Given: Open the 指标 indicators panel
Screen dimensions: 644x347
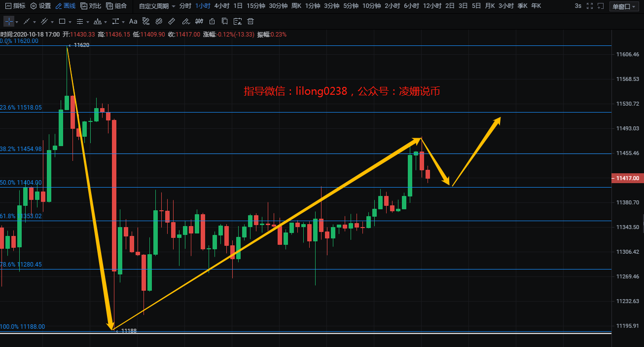Looking at the screenshot, I should pyautogui.click(x=15, y=6).
